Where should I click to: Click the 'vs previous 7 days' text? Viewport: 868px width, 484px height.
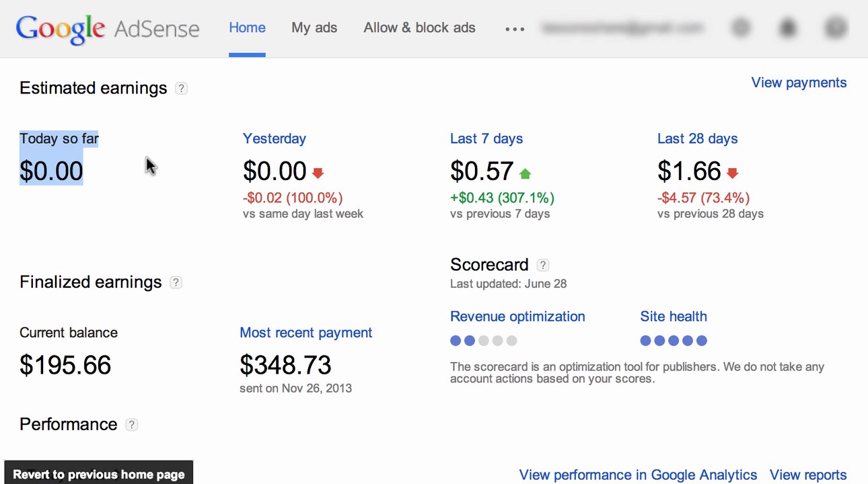coord(500,214)
